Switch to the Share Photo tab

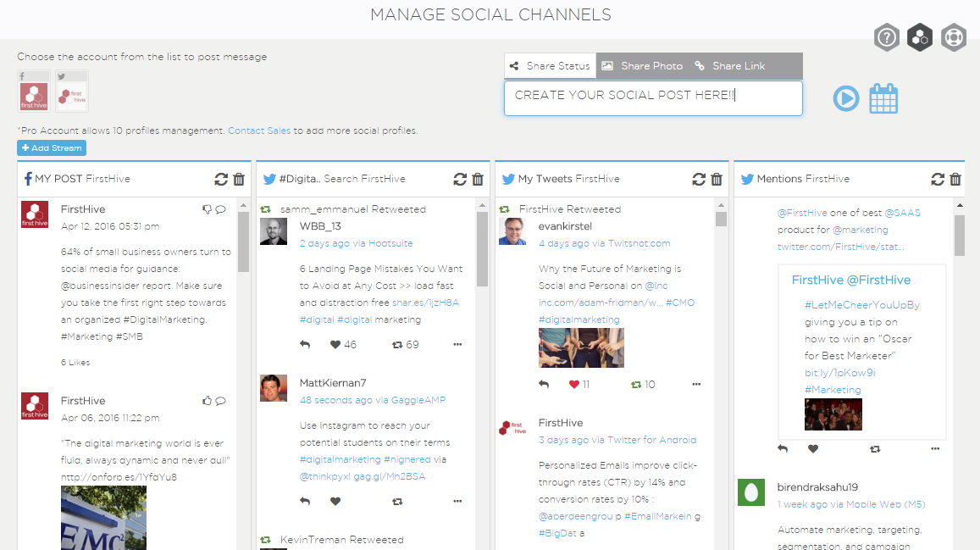pyautogui.click(x=642, y=66)
